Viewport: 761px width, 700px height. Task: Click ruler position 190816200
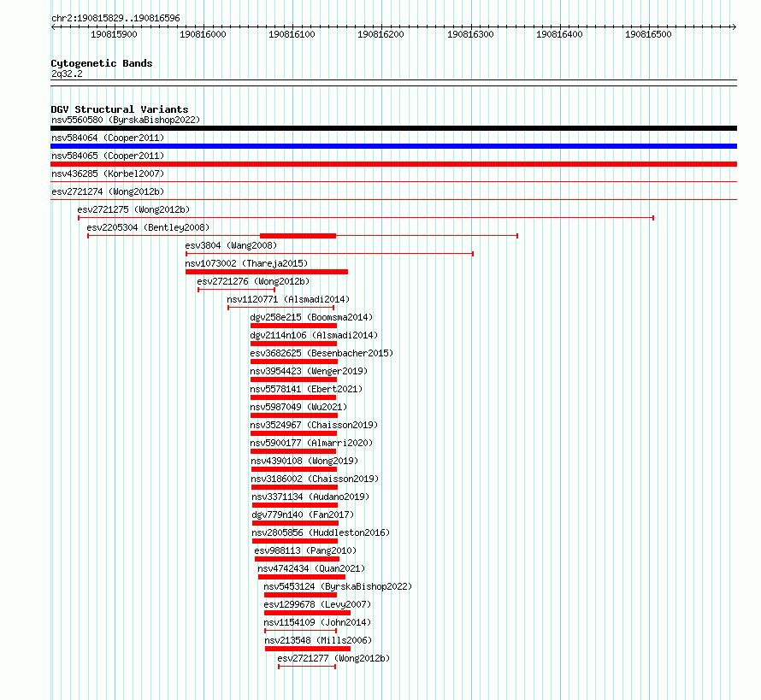[380, 34]
